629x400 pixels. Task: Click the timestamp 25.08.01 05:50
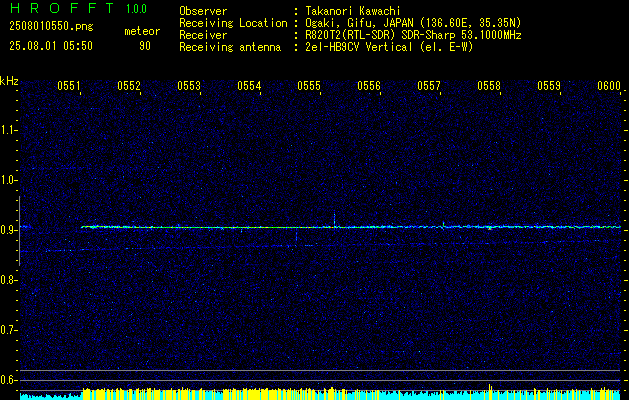(51, 46)
